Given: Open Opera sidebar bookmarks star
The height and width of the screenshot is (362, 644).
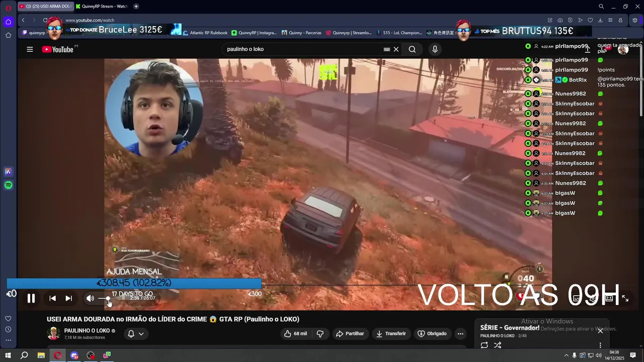Looking at the screenshot, I should click(x=8, y=35).
